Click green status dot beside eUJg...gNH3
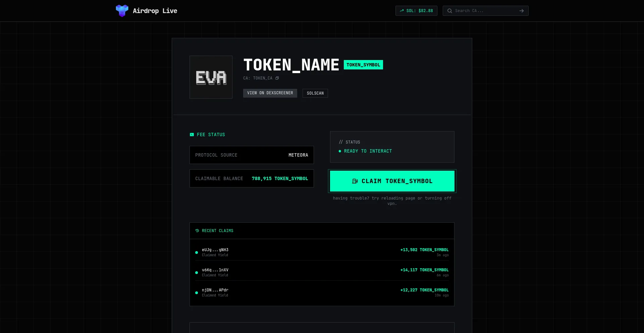 [197, 253]
